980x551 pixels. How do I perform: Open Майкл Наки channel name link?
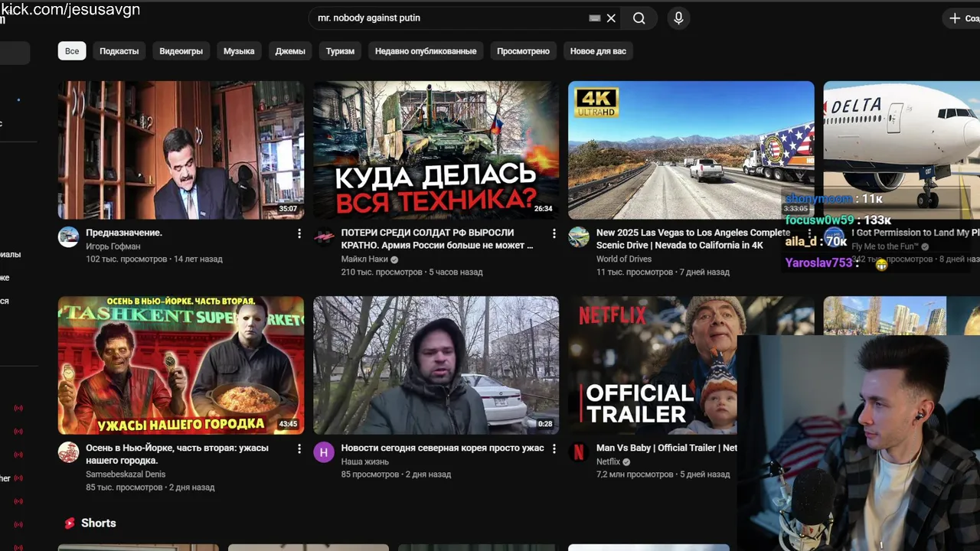[364, 259]
